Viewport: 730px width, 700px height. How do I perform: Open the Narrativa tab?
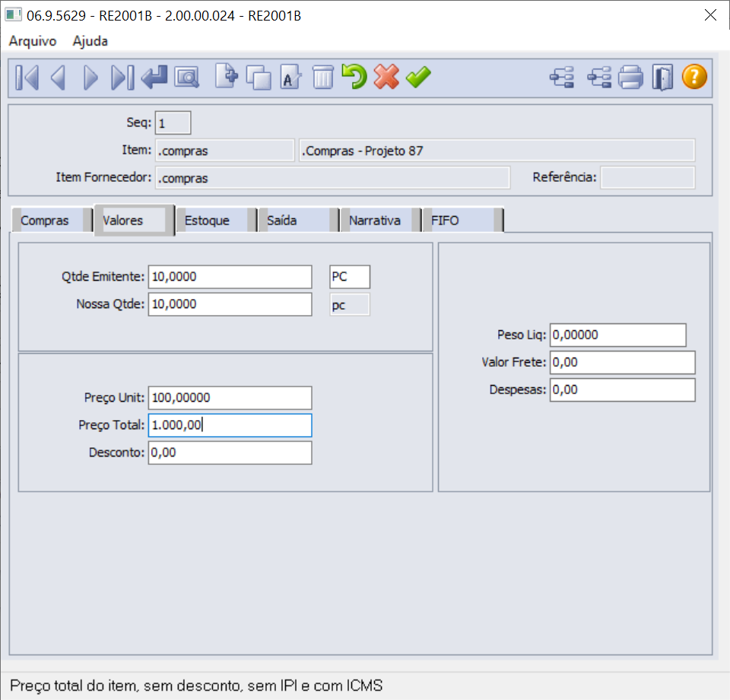click(381, 221)
